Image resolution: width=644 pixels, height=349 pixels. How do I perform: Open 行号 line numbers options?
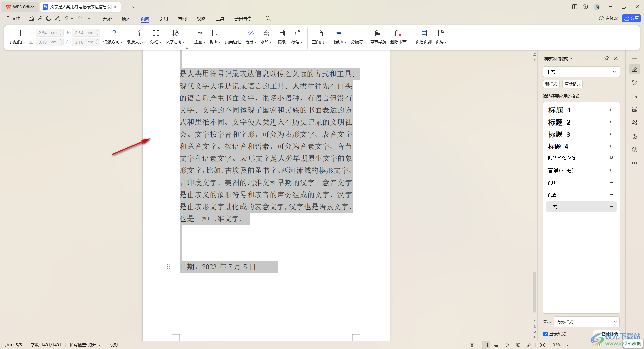[297, 37]
